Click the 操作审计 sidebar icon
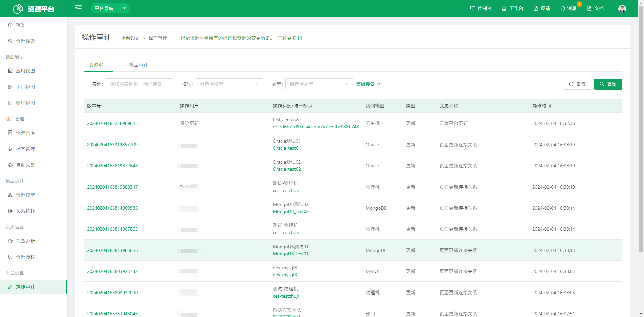 click(x=10, y=287)
